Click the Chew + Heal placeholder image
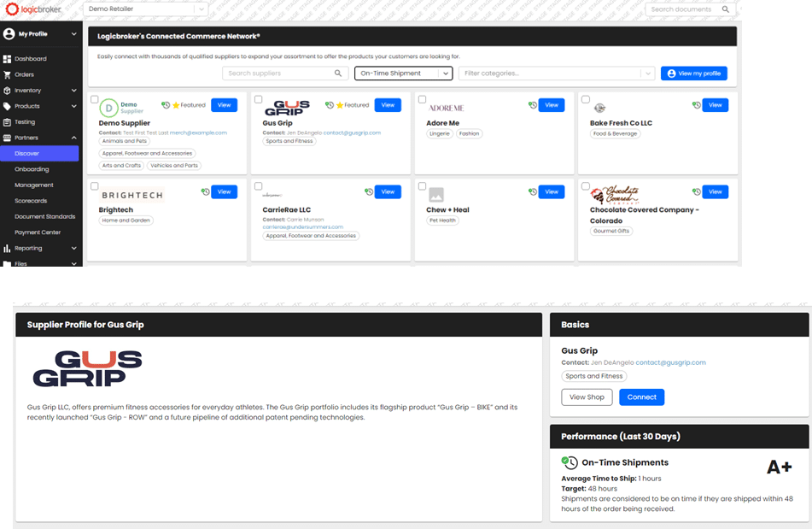The image size is (812, 529). click(436, 195)
